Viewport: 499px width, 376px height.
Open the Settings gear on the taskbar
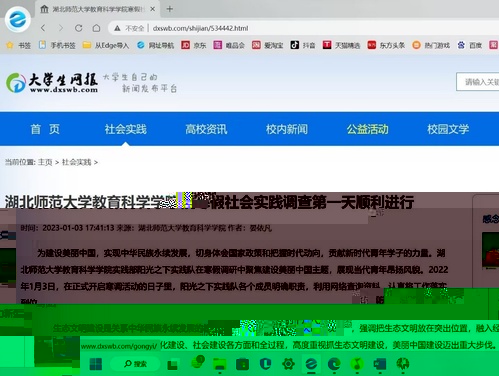[x=288, y=364]
